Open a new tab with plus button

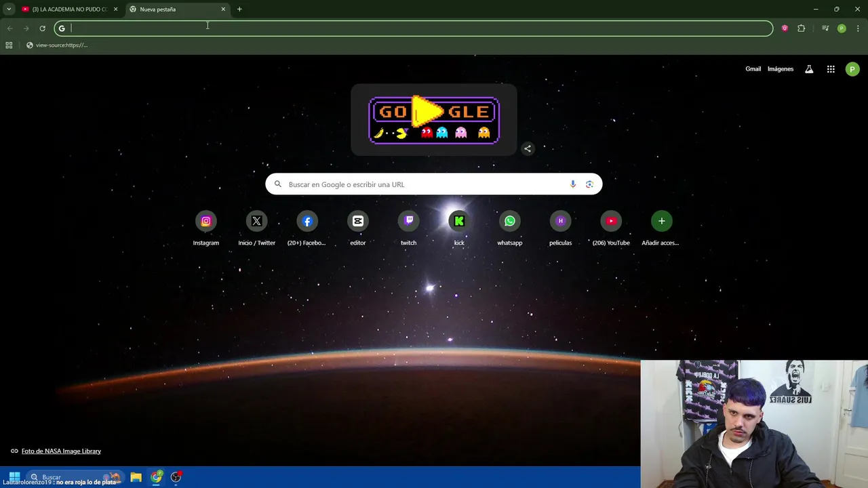(x=239, y=9)
